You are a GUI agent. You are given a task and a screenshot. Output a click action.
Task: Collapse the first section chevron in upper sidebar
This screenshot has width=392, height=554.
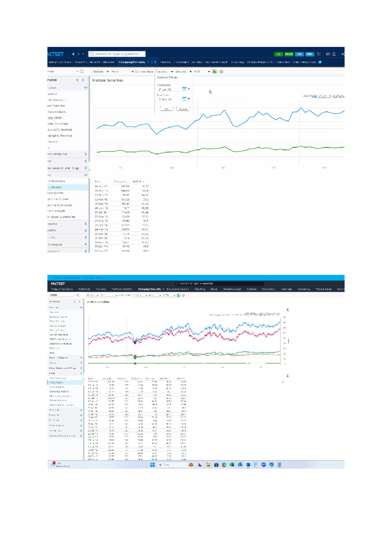coord(86,88)
